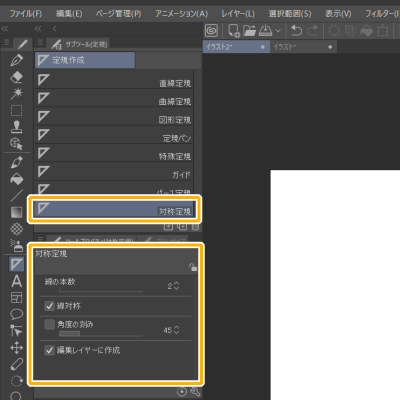Open the 選択範囲(S) menu
This screenshot has height=400, width=400.
pos(290,14)
